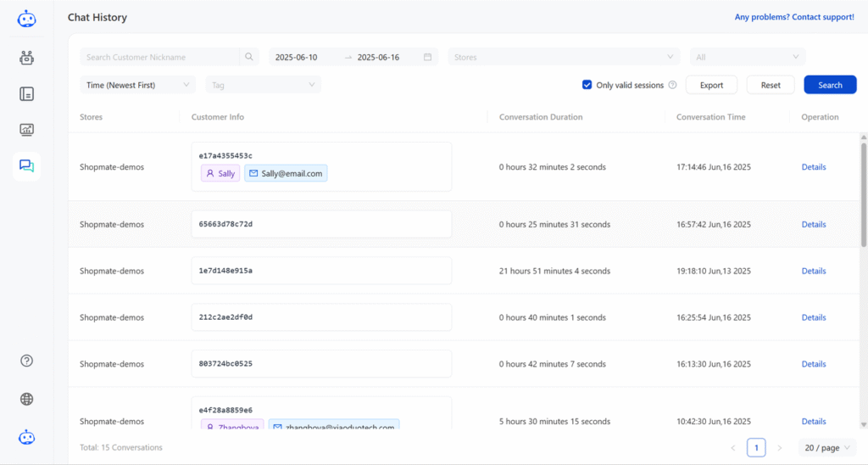
Task: Click time 10:42:30 Jun,16 2025
Action: tap(714, 422)
